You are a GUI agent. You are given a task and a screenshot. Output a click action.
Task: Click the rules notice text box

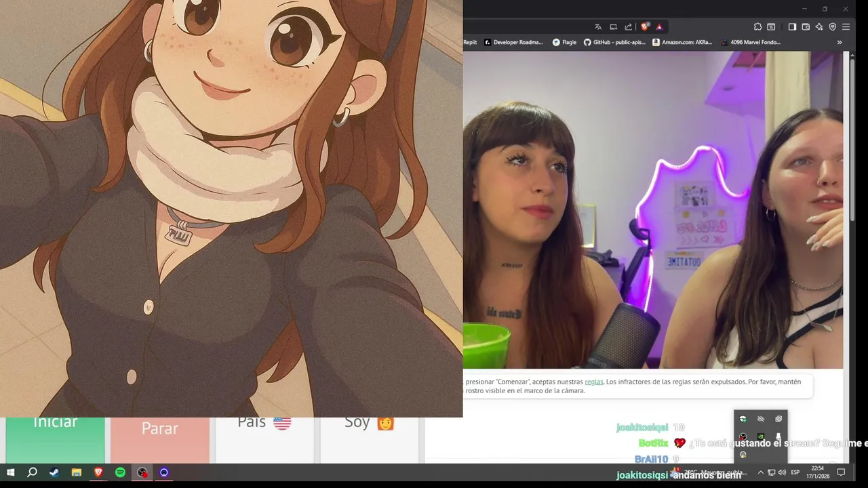pos(637,386)
